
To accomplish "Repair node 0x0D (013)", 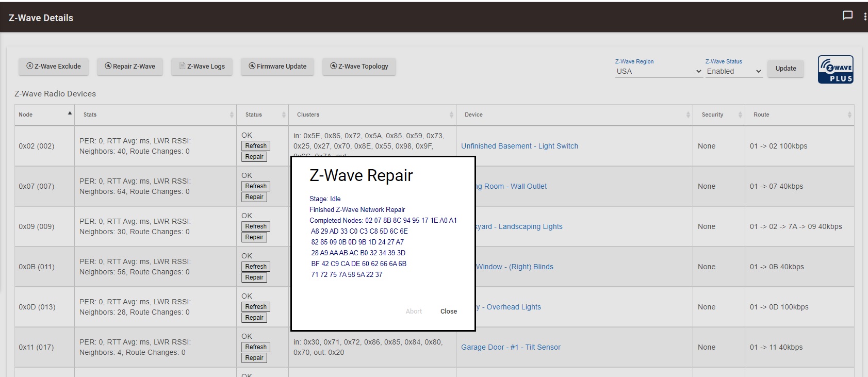I will [254, 318].
